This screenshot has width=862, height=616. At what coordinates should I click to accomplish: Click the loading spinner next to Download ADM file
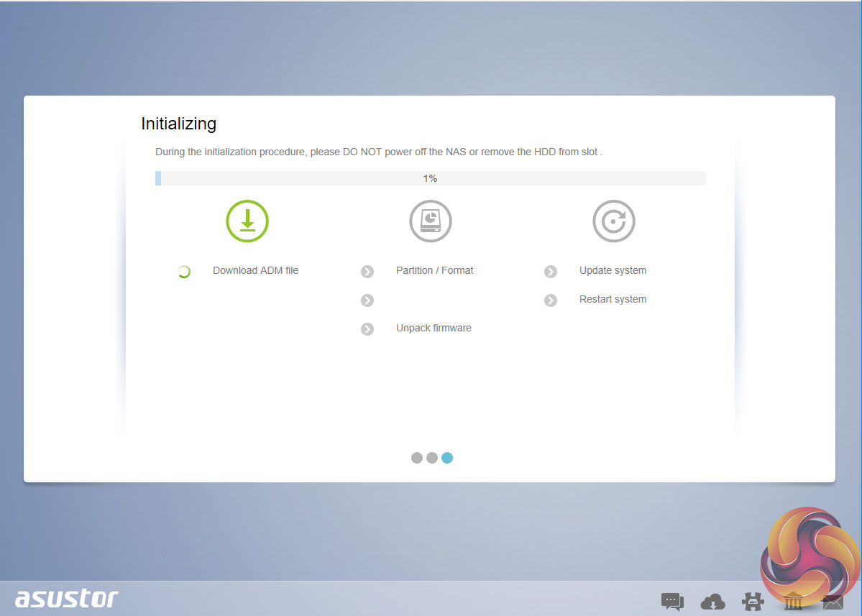click(x=184, y=272)
